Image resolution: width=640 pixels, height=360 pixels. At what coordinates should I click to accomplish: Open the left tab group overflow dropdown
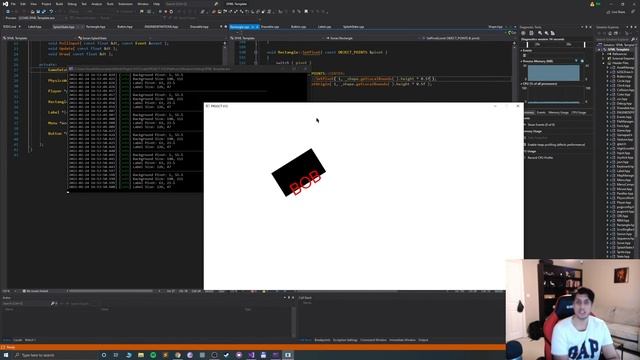(x=222, y=27)
